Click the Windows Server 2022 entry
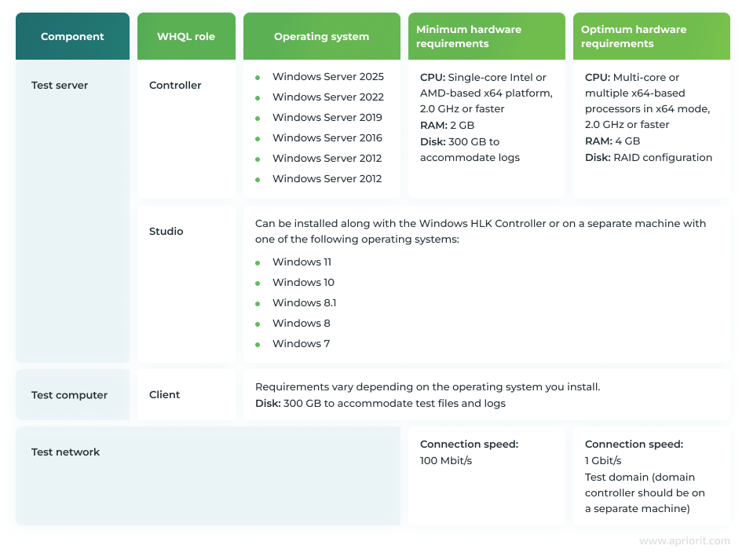746x560 pixels. pos(327,97)
